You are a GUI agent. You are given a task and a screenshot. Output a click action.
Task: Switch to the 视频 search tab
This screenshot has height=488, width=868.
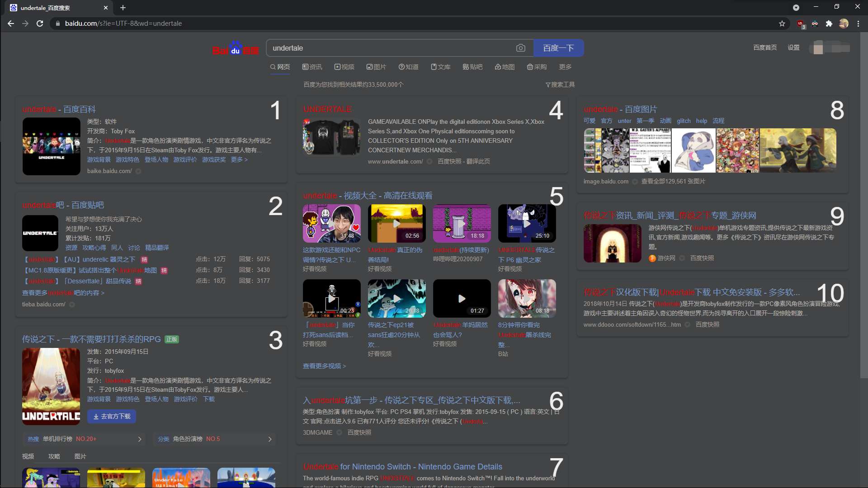(x=344, y=67)
